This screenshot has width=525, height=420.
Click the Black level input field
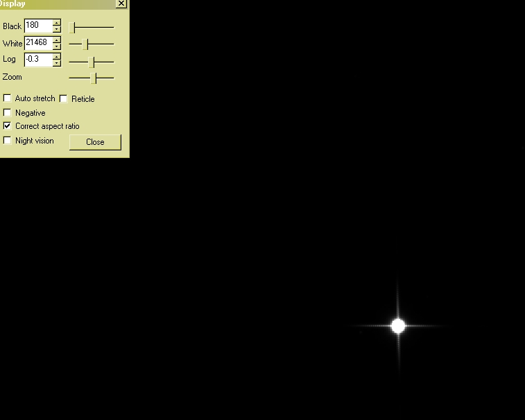click(x=39, y=26)
